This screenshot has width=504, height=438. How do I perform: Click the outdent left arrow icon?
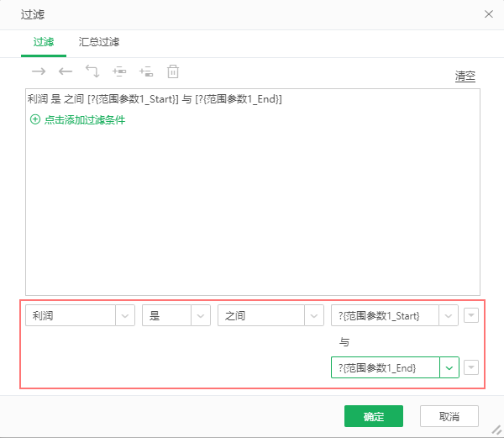pyautogui.click(x=66, y=71)
